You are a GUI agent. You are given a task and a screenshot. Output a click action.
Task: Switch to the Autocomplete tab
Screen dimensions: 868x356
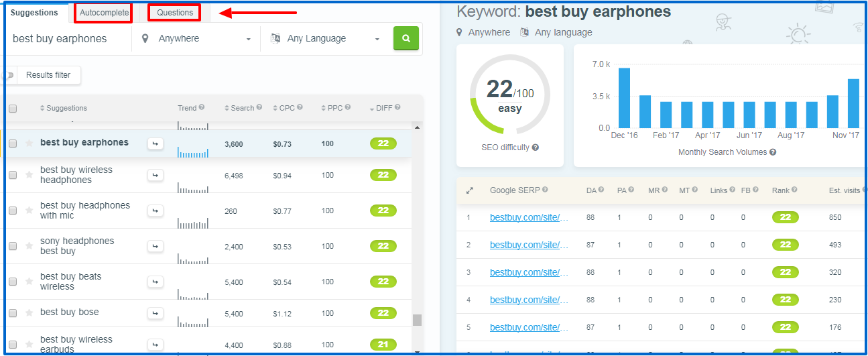[x=104, y=13]
